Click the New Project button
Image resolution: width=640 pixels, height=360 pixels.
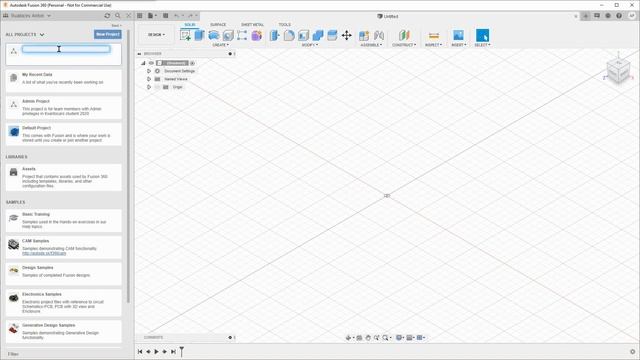tap(107, 34)
